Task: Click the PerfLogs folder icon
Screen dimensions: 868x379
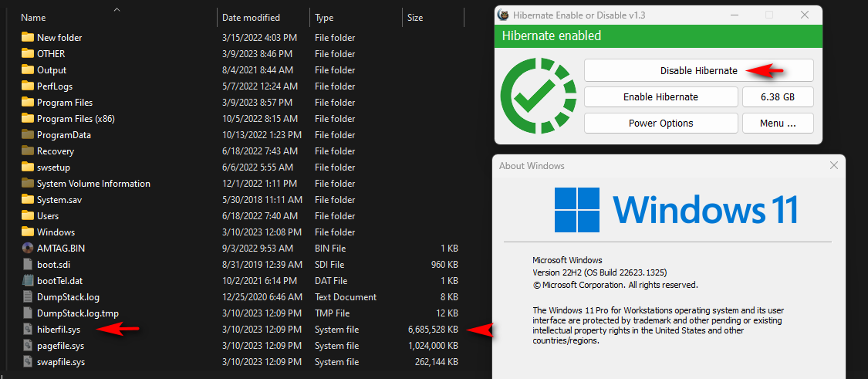Action: (28, 86)
